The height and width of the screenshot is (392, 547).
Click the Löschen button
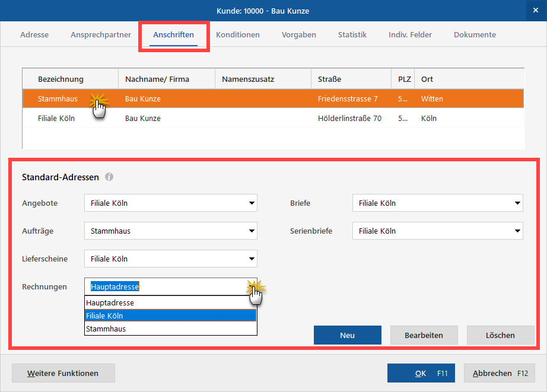pos(500,335)
